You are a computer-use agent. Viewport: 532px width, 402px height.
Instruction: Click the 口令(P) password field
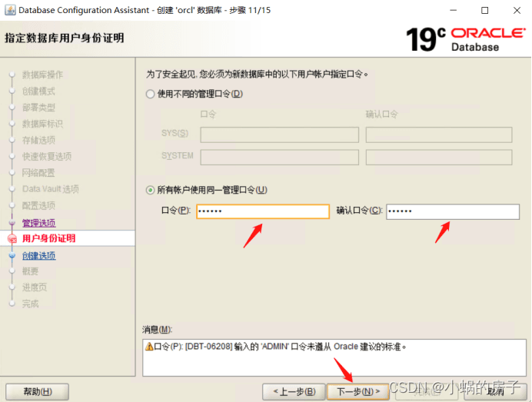point(263,211)
